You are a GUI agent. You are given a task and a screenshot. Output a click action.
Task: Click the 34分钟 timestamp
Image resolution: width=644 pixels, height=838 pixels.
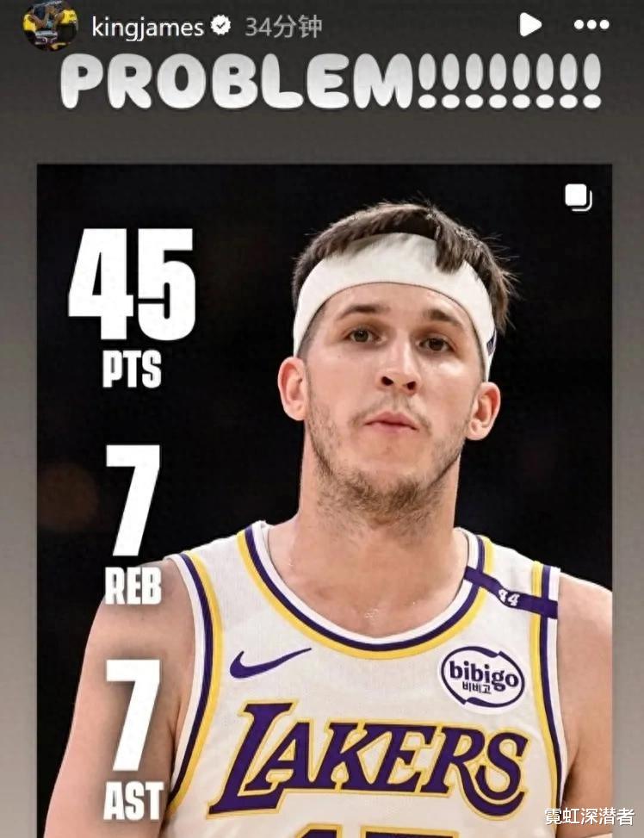click(283, 27)
